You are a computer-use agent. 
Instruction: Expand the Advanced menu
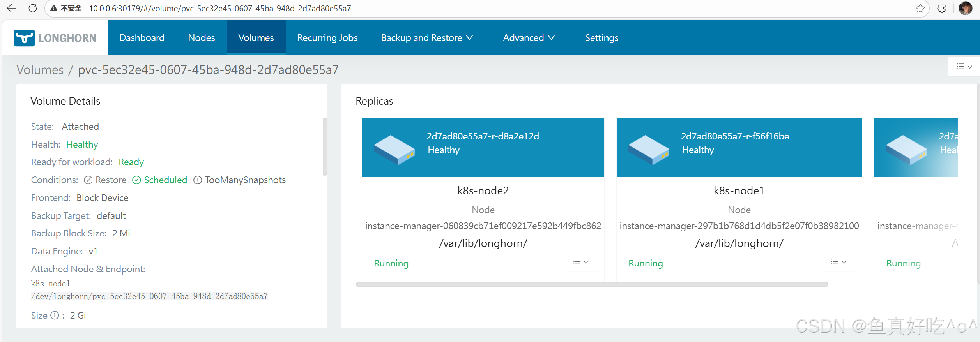[529, 38]
